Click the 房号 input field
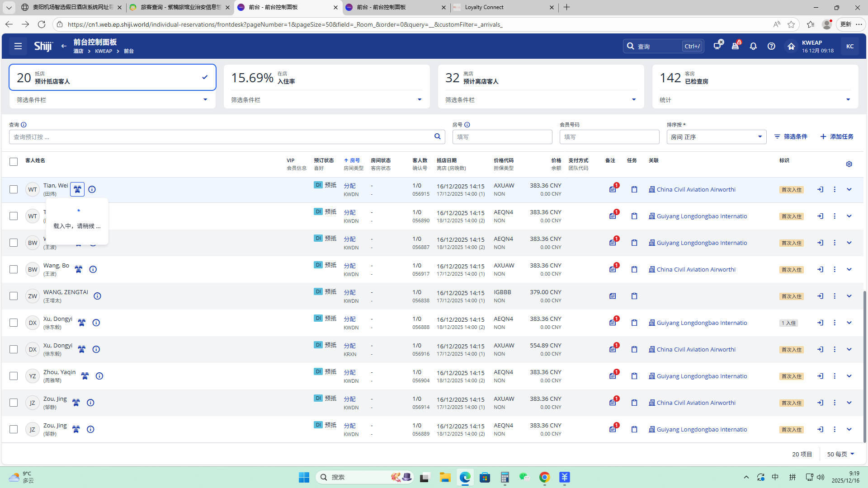The width and height of the screenshot is (868, 488). pos(502,137)
